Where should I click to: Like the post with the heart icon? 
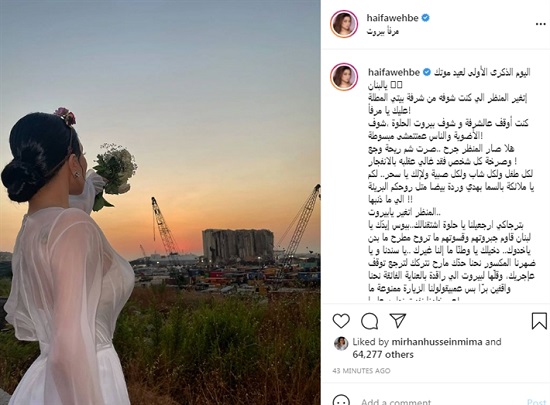tap(341, 321)
